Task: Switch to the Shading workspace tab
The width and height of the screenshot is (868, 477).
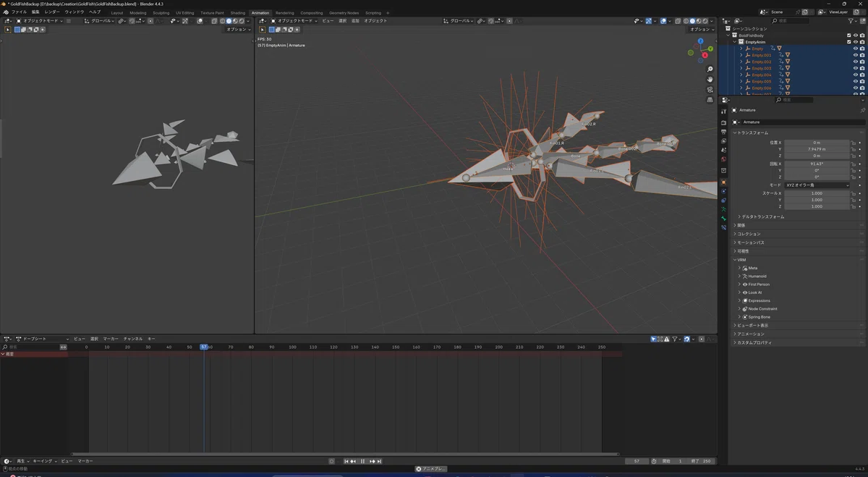Action: [238, 13]
